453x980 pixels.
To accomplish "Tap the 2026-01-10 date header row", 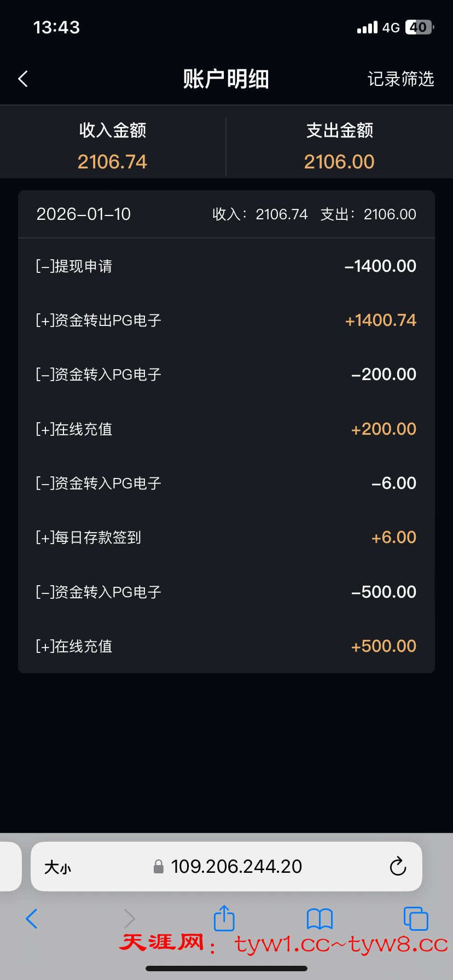I will coord(226,214).
